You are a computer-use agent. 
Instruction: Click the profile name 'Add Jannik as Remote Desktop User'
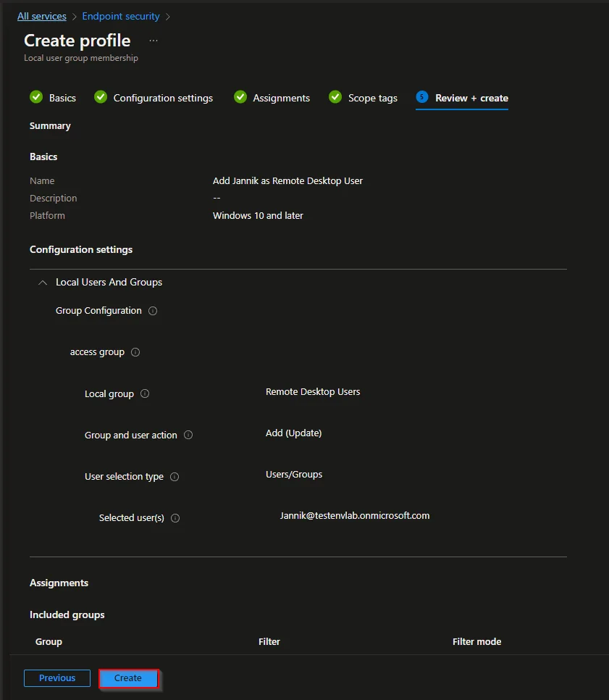point(287,181)
